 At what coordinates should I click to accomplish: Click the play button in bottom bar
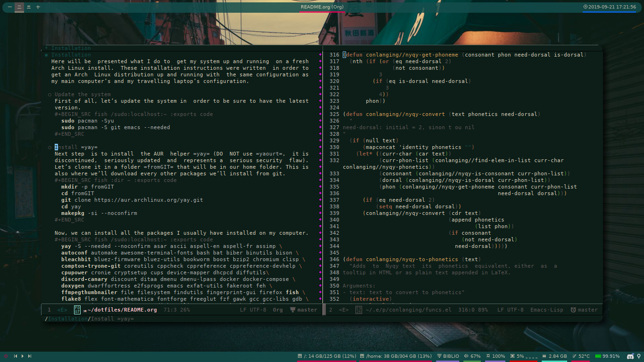point(23,356)
